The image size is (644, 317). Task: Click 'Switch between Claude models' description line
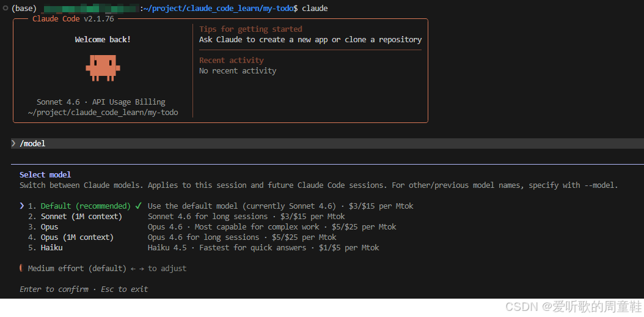[319, 185]
